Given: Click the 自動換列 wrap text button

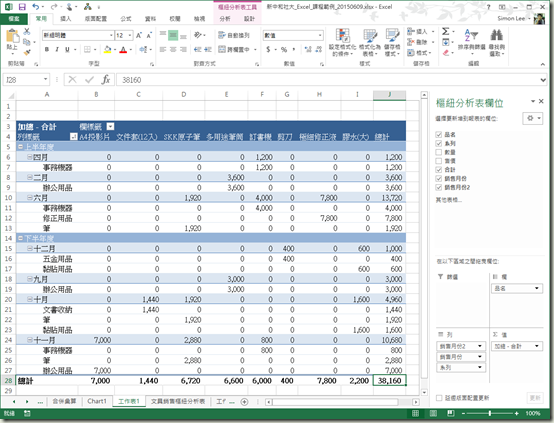Looking at the screenshot, I should click(x=234, y=35).
